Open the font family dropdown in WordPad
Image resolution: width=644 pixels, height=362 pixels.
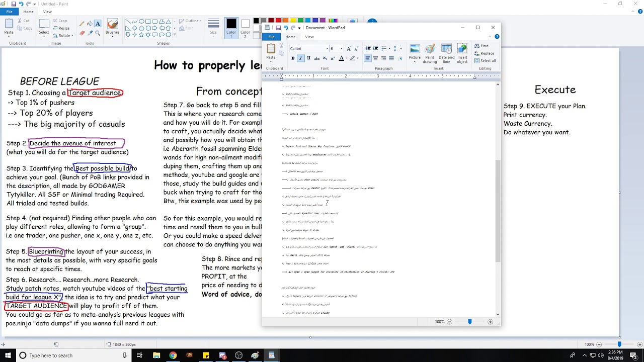(327, 48)
